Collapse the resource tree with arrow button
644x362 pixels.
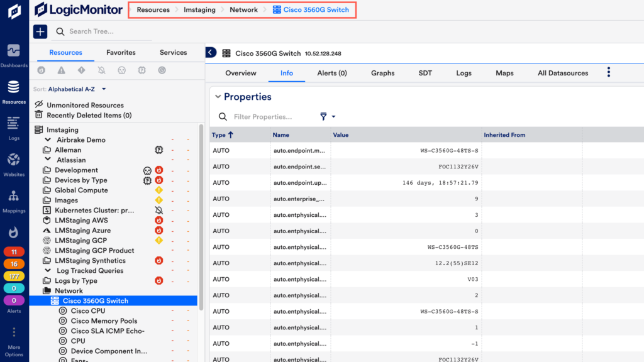click(x=210, y=53)
